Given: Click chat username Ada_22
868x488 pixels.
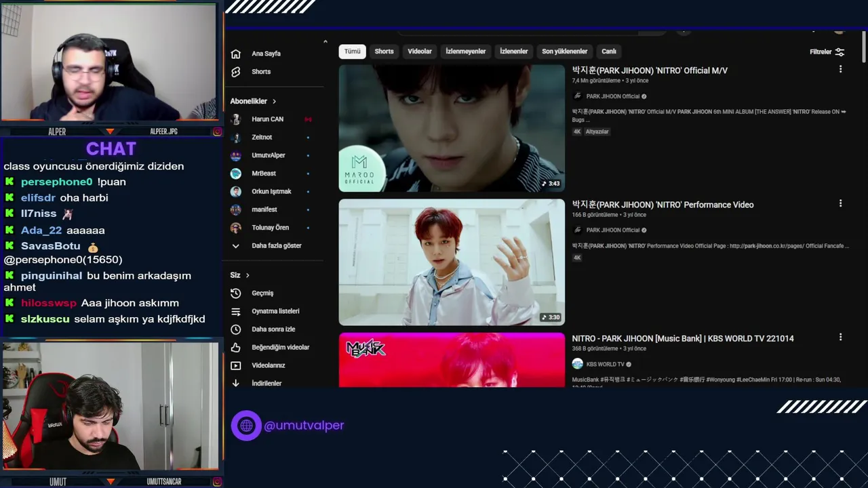Looking at the screenshot, I should [41, 230].
